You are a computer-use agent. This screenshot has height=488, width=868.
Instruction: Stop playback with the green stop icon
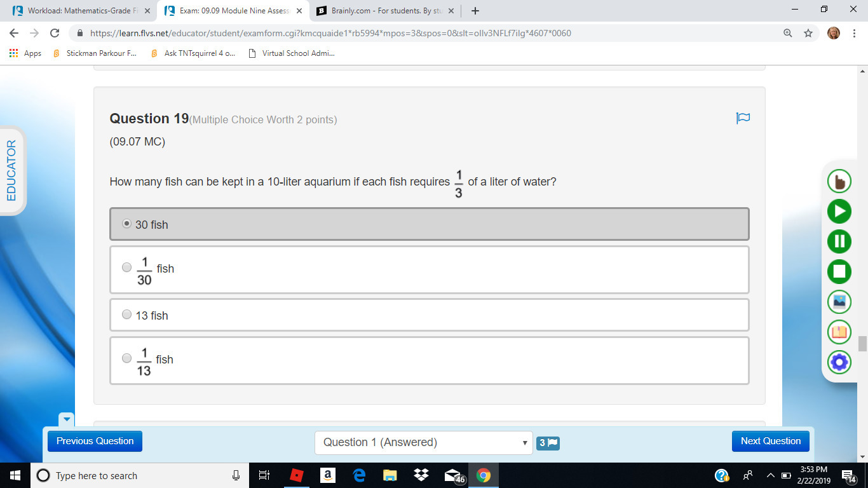click(x=839, y=271)
